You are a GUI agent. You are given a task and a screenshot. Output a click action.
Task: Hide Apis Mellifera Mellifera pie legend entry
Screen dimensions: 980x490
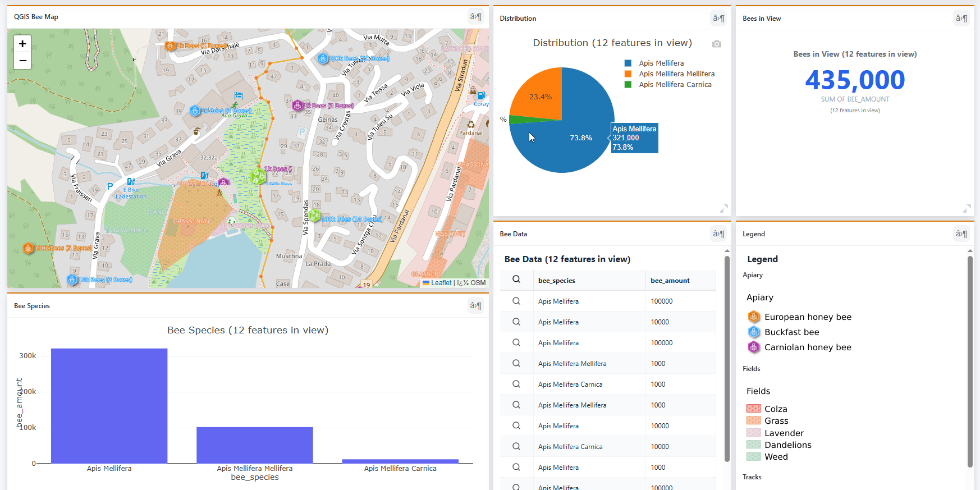pos(676,74)
